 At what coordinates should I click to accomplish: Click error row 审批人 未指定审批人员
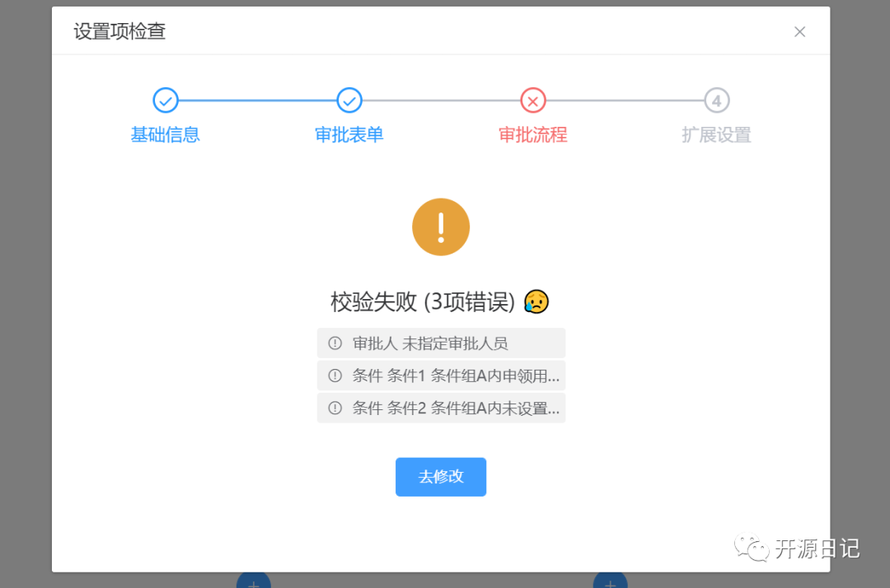point(441,343)
